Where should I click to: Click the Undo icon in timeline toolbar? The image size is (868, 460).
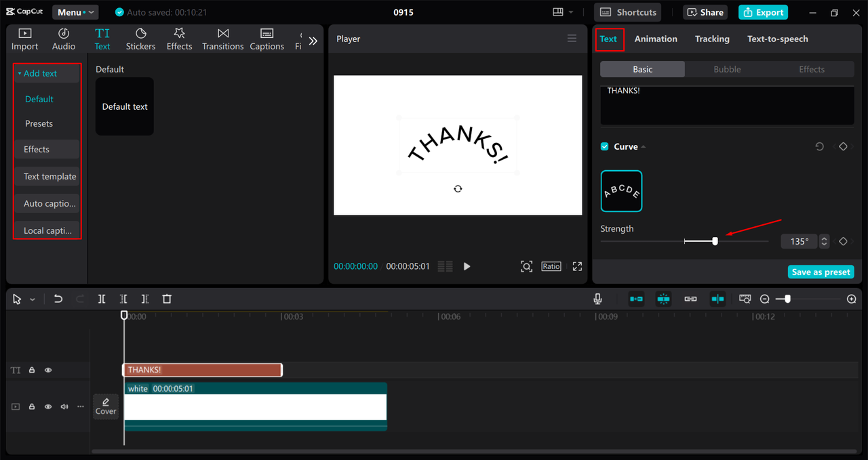click(x=58, y=299)
